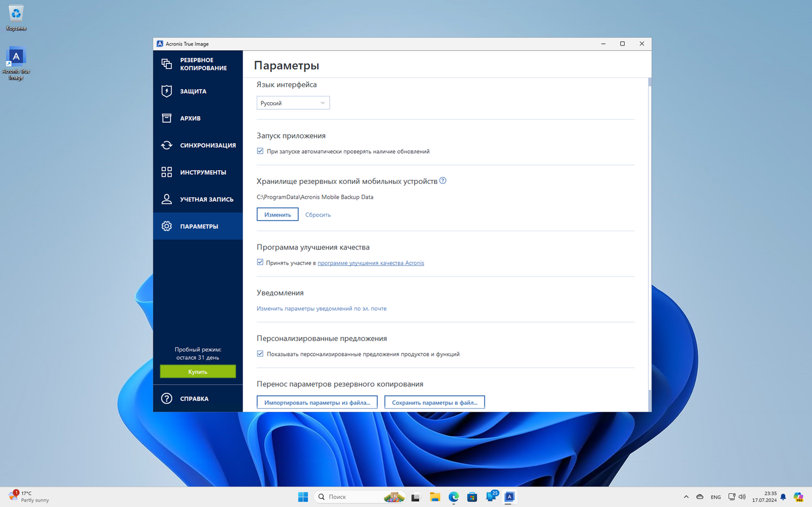The image size is (812, 507).
Task: Change email notification settings link
Action: [x=322, y=308]
